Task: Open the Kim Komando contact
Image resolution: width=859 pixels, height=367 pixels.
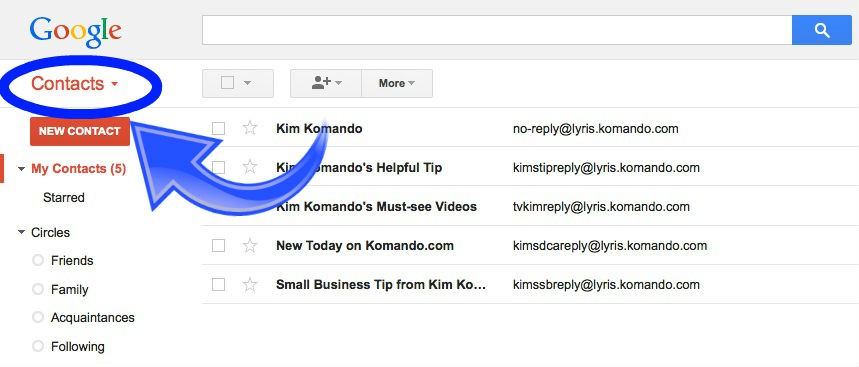Action: pyautogui.click(x=319, y=129)
